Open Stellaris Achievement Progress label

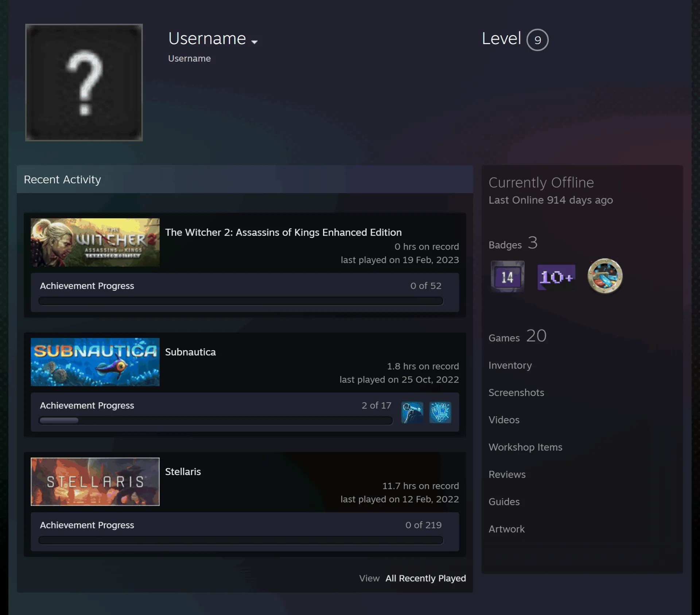point(87,525)
